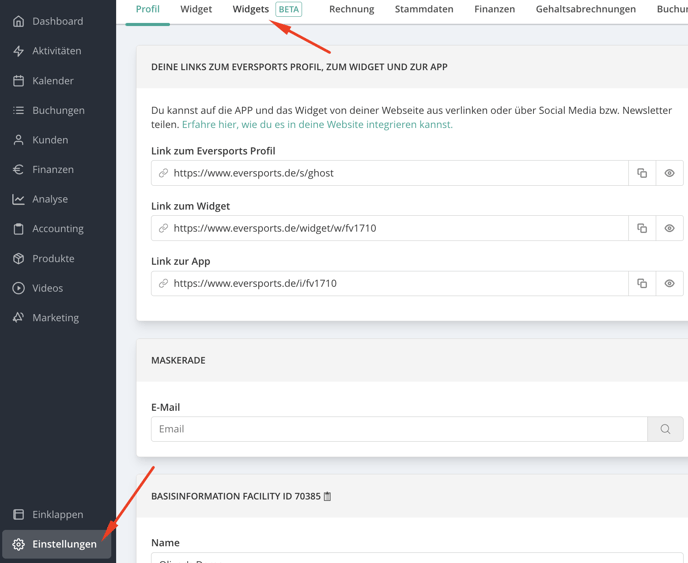Preview the App link via eye icon
688x563 pixels.
click(x=669, y=283)
